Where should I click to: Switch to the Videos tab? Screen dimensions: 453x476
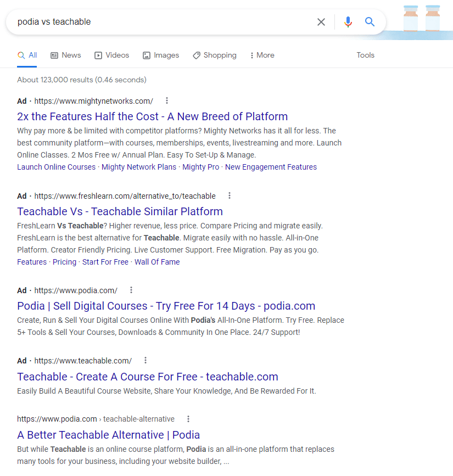111,55
